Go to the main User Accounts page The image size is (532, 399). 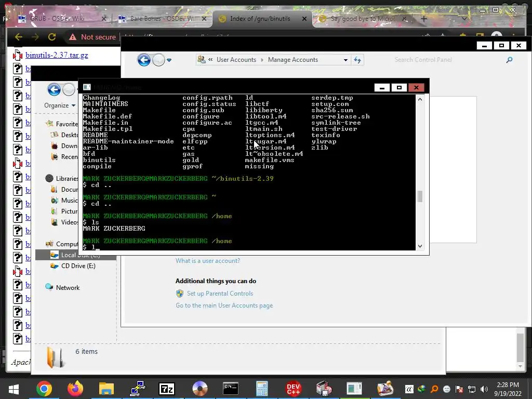224,305
